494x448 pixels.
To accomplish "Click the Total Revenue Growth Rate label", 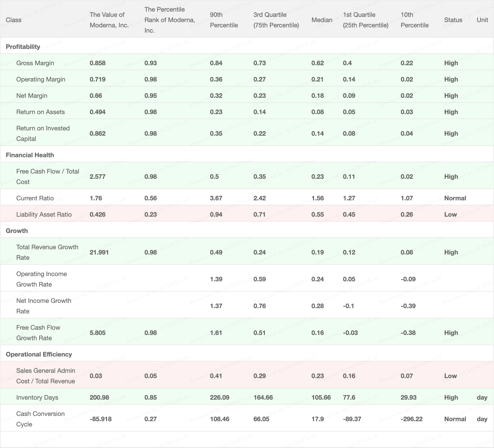I will (47, 252).
